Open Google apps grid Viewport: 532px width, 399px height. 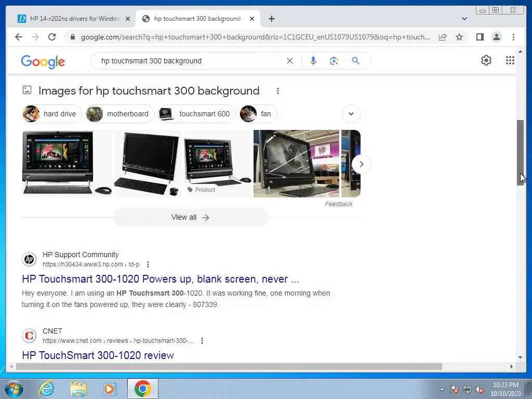coord(510,60)
